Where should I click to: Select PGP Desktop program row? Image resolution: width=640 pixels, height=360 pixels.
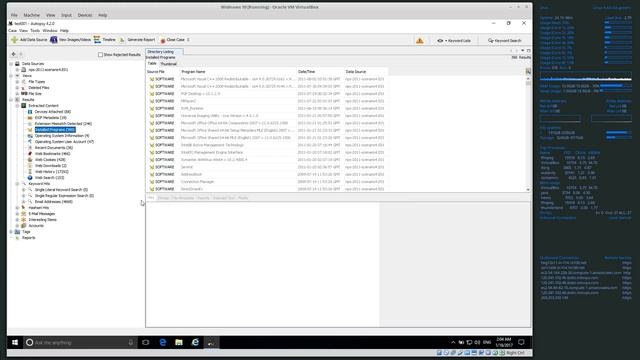pyautogui.click(x=267, y=94)
